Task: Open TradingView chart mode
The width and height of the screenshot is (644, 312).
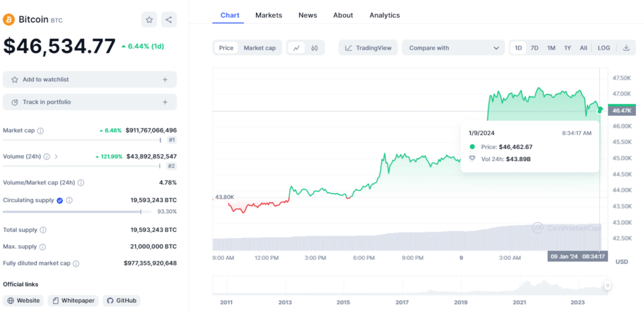Action: click(x=368, y=48)
